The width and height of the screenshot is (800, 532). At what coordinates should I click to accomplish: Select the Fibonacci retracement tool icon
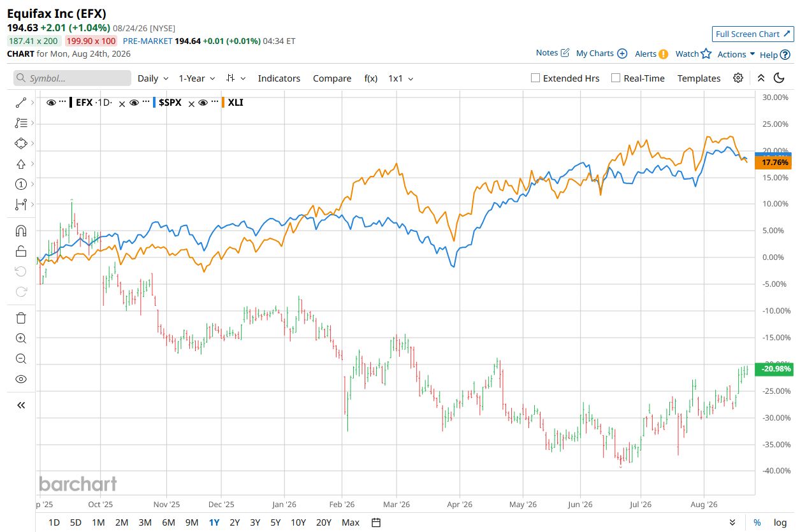pyautogui.click(x=20, y=123)
